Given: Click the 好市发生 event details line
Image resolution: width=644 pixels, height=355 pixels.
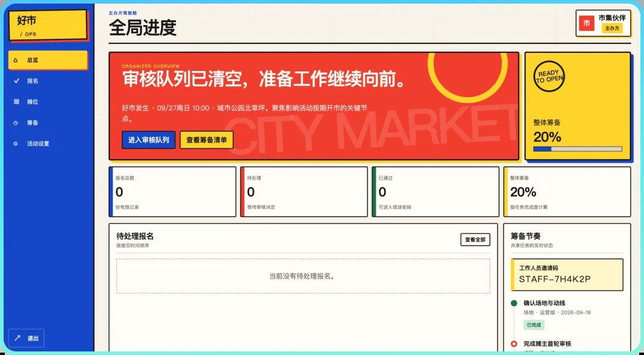Looking at the screenshot, I should coord(244,113).
